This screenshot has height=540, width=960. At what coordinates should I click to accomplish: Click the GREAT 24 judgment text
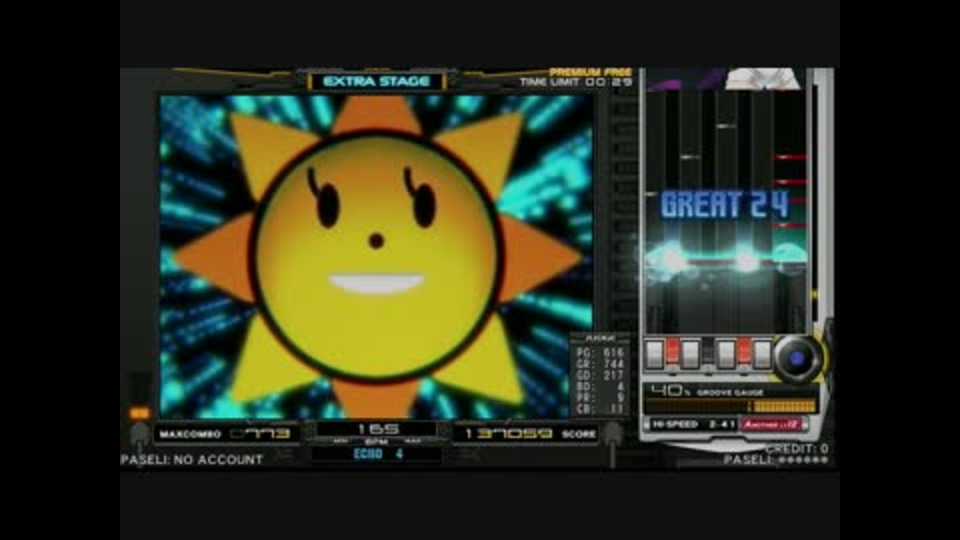pyautogui.click(x=725, y=205)
